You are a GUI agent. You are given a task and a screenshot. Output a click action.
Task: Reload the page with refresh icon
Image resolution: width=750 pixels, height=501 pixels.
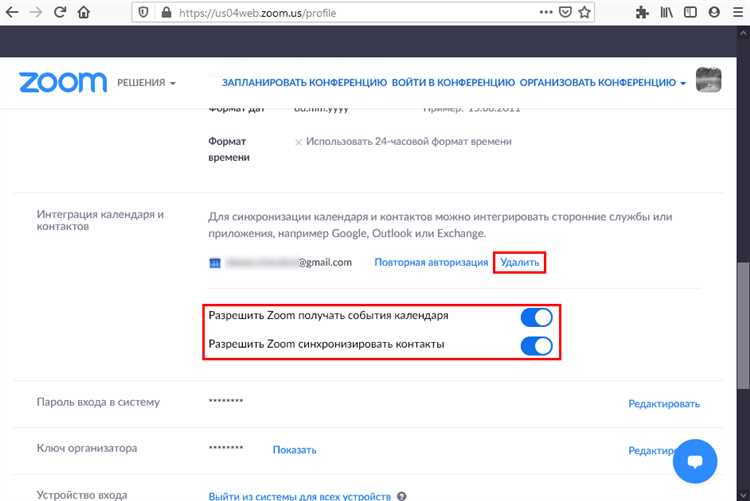60,12
